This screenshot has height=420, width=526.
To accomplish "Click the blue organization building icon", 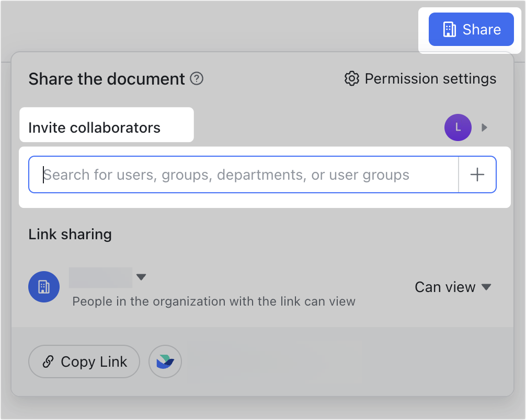I will (44, 287).
